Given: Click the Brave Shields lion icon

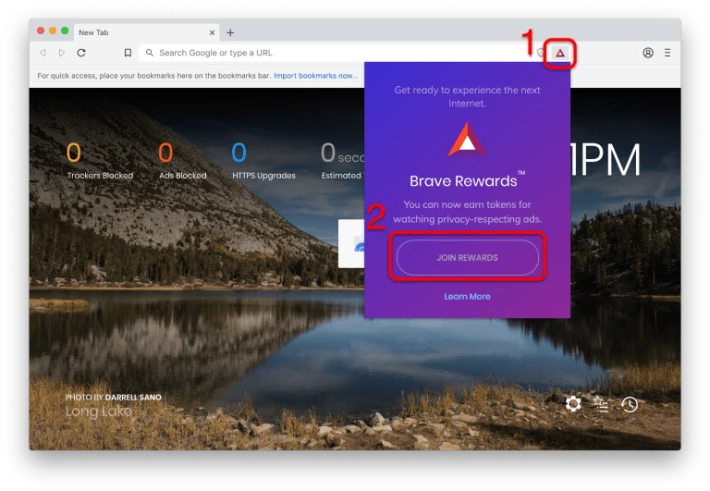Looking at the screenshot, I should pos(540,53).
